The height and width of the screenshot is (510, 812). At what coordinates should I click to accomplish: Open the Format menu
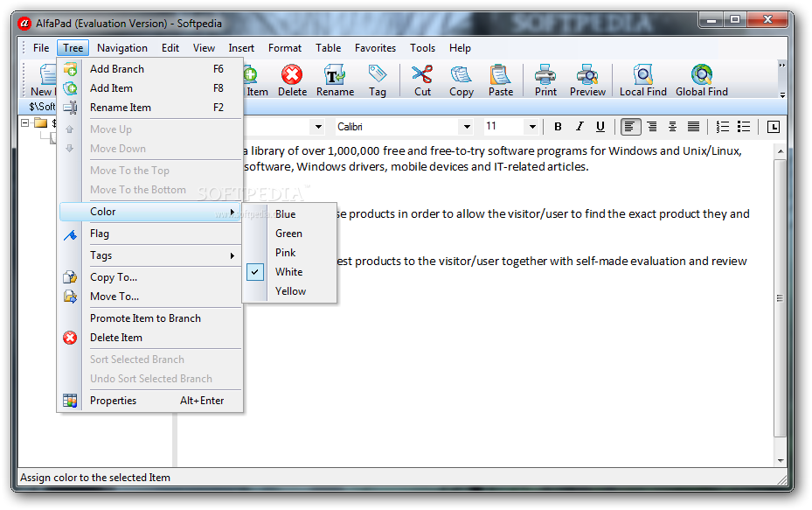(x=285, y=48)
